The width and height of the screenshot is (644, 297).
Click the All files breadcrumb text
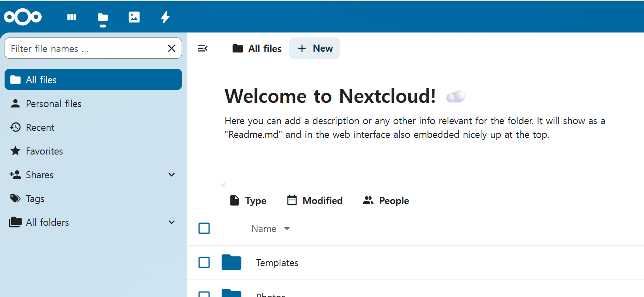tap(265, 49)
